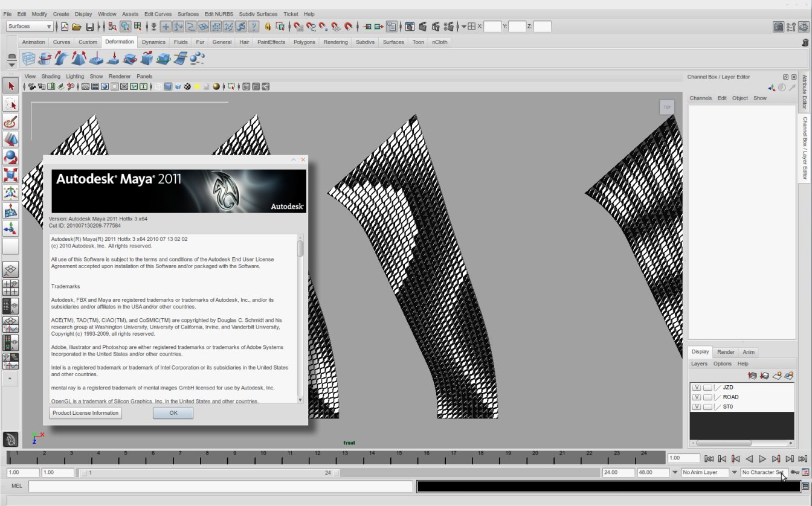812x506 pixels.
Task: Open input mode arrow beside XYZ fields
Action: coord(464,27)
